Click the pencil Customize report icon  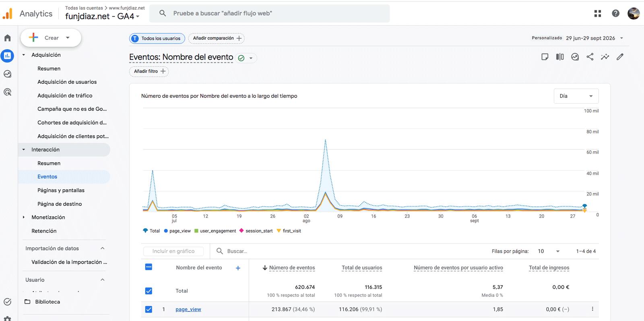point(620,57)
